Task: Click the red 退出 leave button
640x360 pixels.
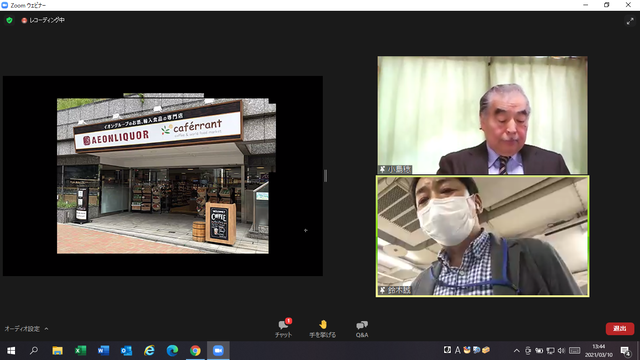Action: tap(620, 329)
